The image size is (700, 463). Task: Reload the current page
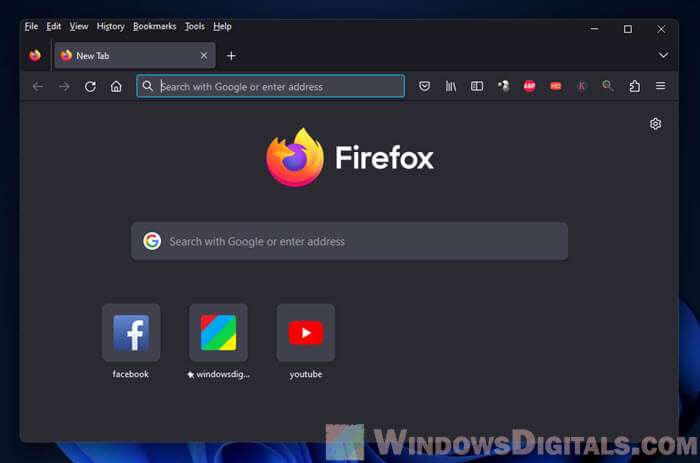pyautogui.click(x=90, y=86)
